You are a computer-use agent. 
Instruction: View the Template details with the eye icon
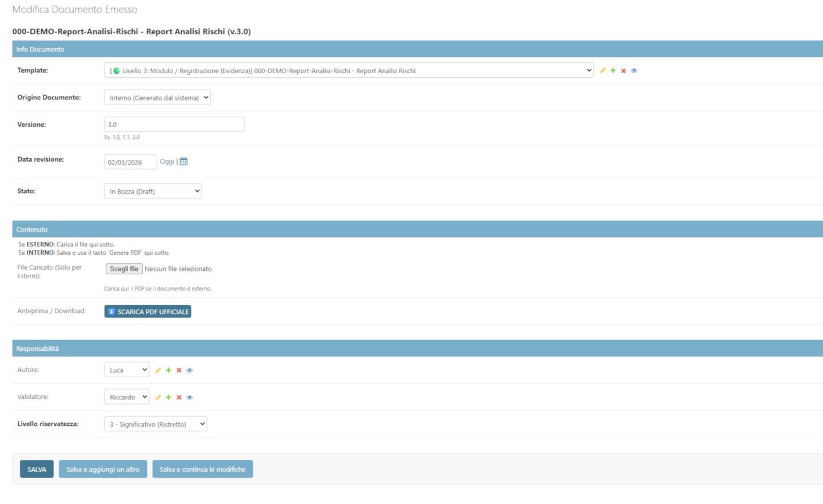pyautogui.click(x=634, y=70)
